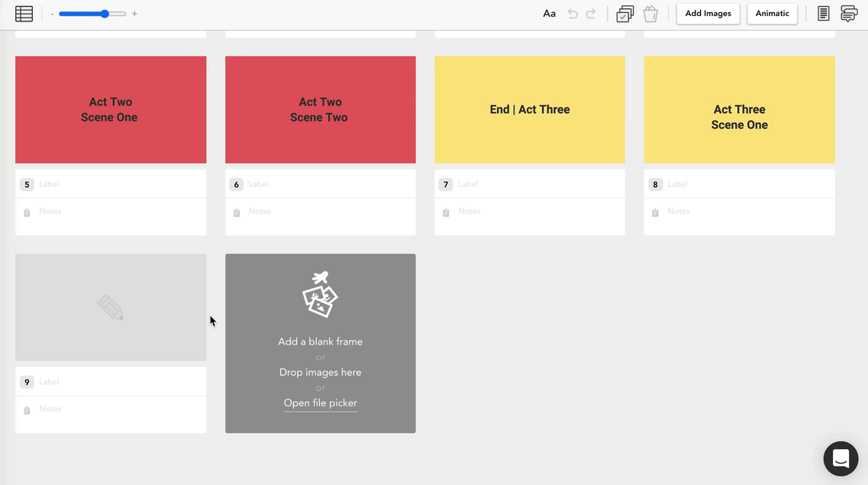Click the Add Images button
868x485 pixels.
(708, 14)
